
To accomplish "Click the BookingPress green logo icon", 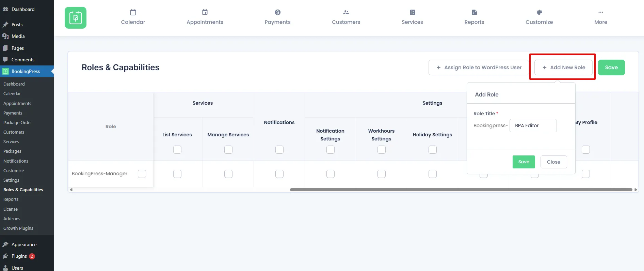I will click(x=75, y=18).
